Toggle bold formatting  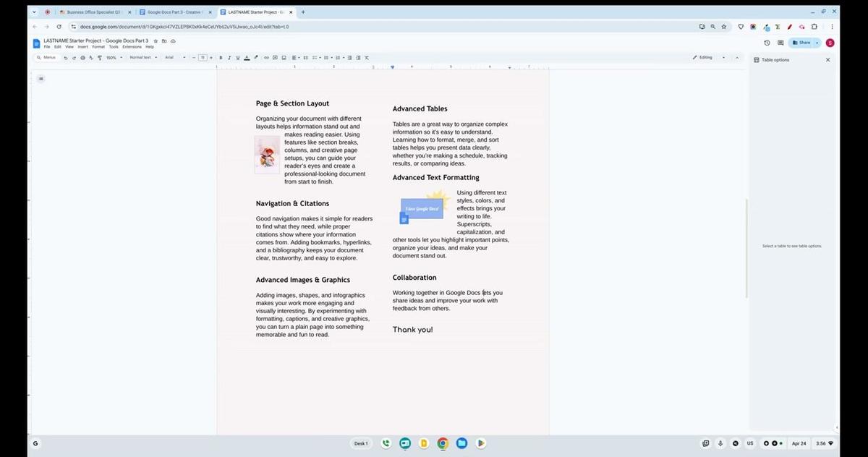coord(221,57)
